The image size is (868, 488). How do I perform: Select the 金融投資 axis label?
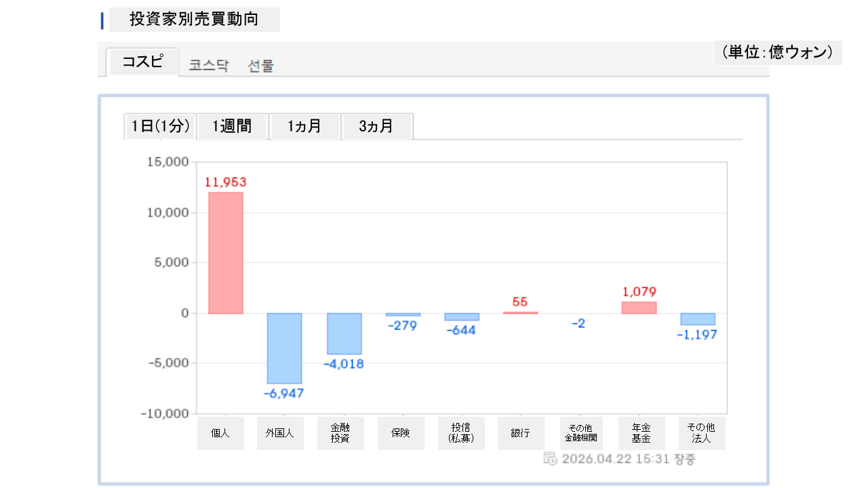pos(340,433)
